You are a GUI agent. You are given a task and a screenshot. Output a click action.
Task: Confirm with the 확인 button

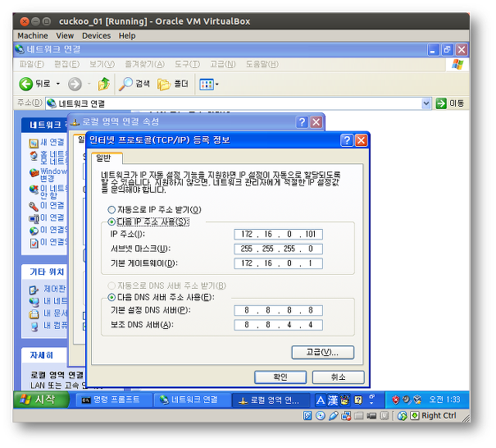click(x=280, y=377)
